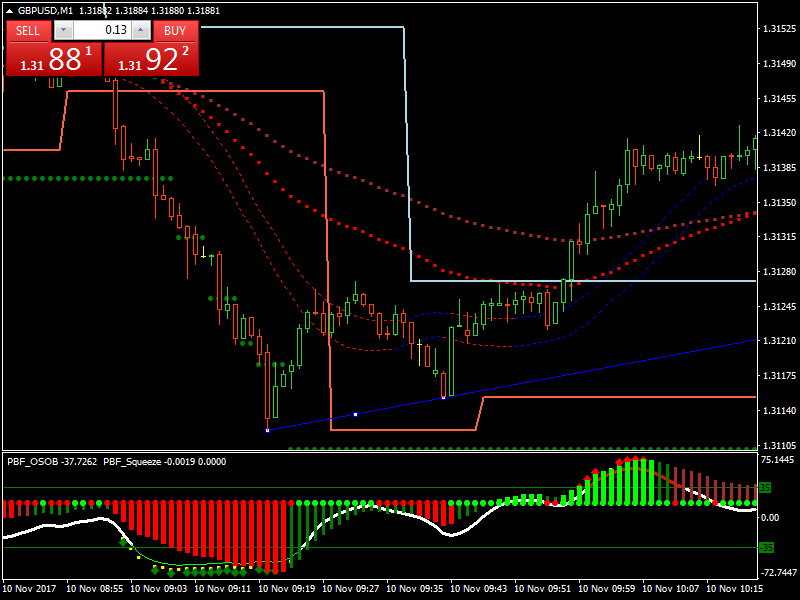800x600 pixels.
Task: Click the 75.1445 indicator scale value
Action: coord(778,460)
